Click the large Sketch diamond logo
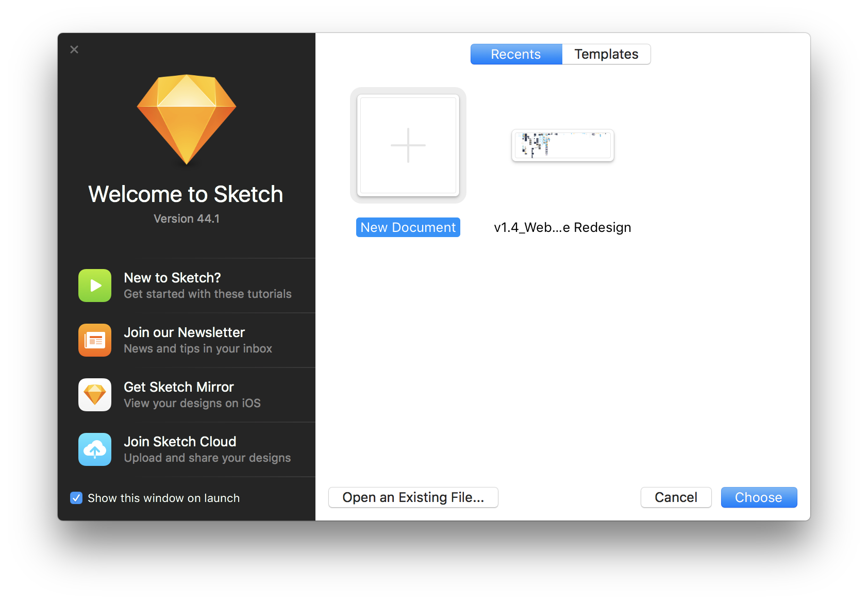This screenshot has width=868, height=603. (x=187, y=120)
